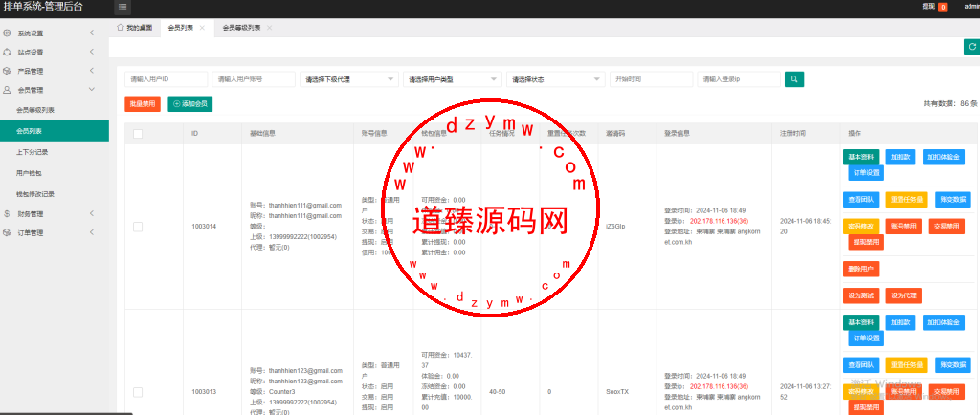The image size is (980, 415).
Task: Toggle the select-all checkbox in table header
Action: [138, 134]
